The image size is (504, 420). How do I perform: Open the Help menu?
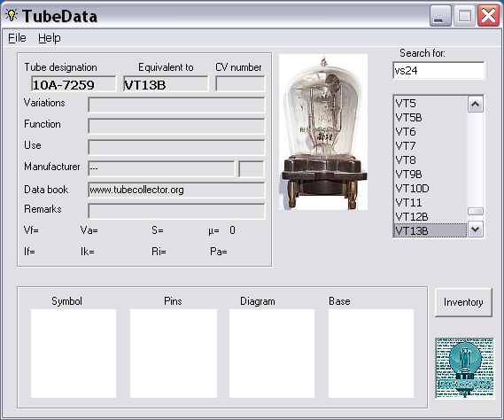50,38
